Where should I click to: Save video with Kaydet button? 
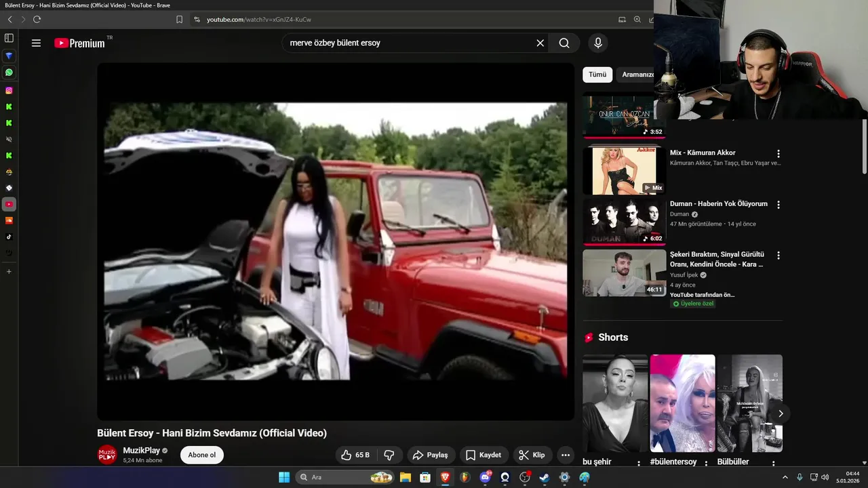pyautogui.click(x=484, y=455)
